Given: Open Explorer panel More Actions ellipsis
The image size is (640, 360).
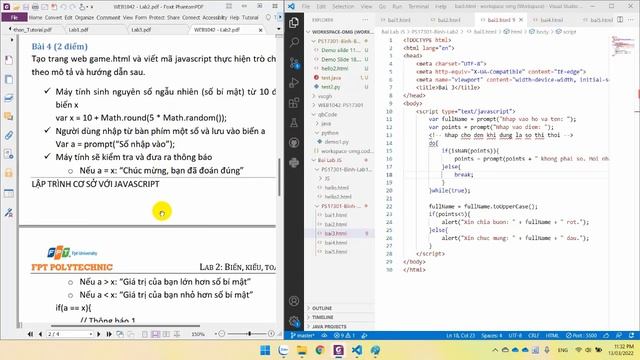Looking at the screenshot, I should pyautogui.click(x=364, y=20).
